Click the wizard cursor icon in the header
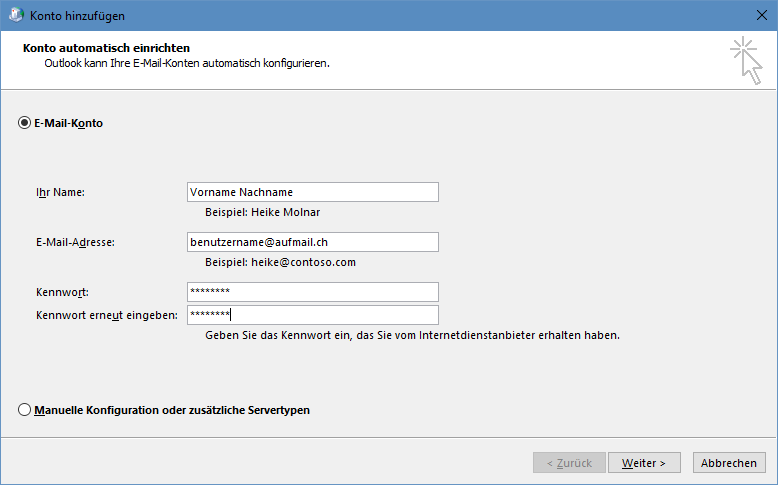 (x=746, y=60)
